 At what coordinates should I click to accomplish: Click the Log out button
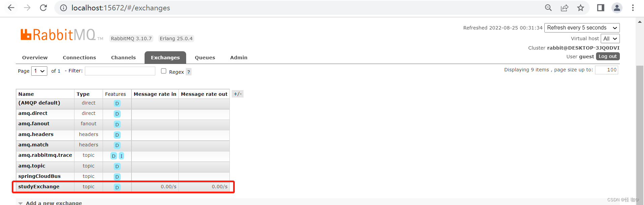[607, 56]
